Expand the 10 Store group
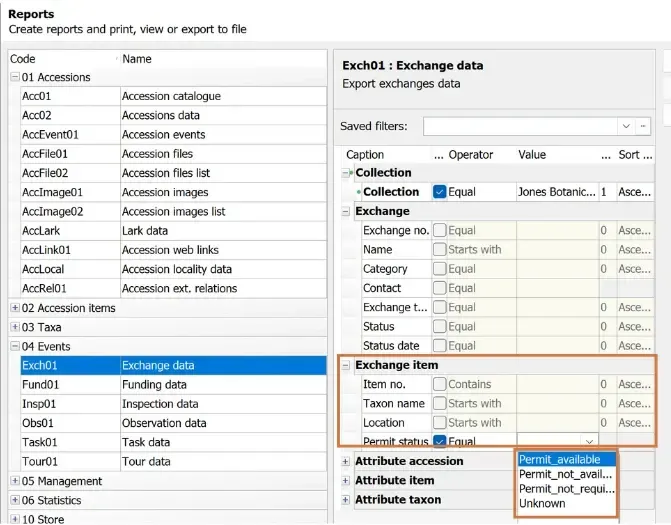 15,519
